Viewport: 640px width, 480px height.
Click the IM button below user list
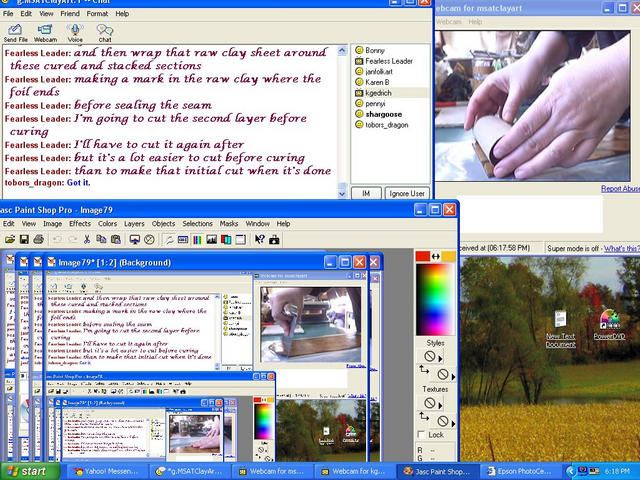(366, 193)
